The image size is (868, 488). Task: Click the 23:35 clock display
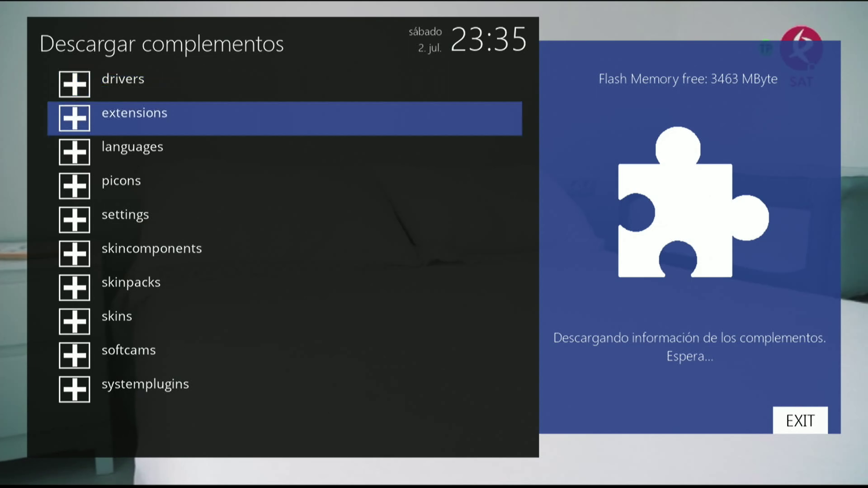coord(489,40)
